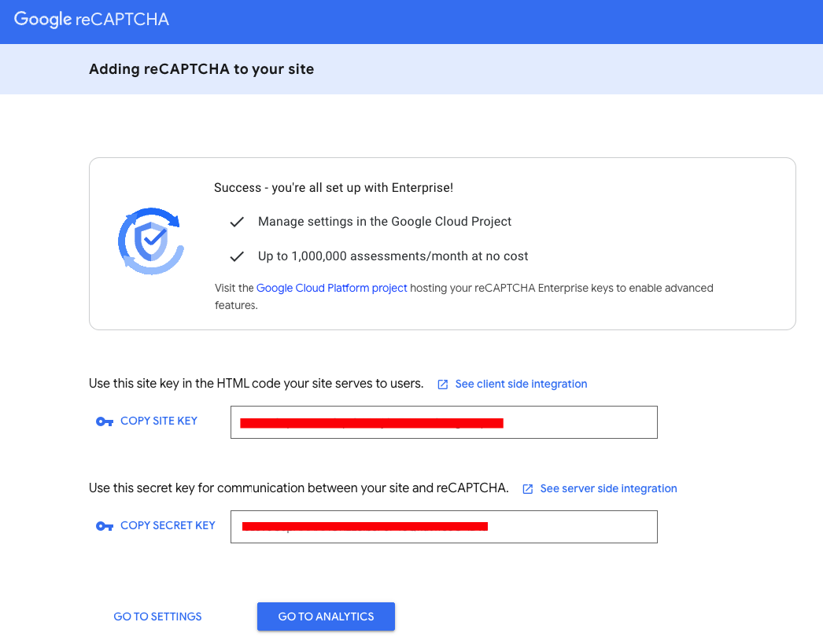This screenshot has height=644, width=823.
Task: Copy the site key
Action: coord(158,421)
